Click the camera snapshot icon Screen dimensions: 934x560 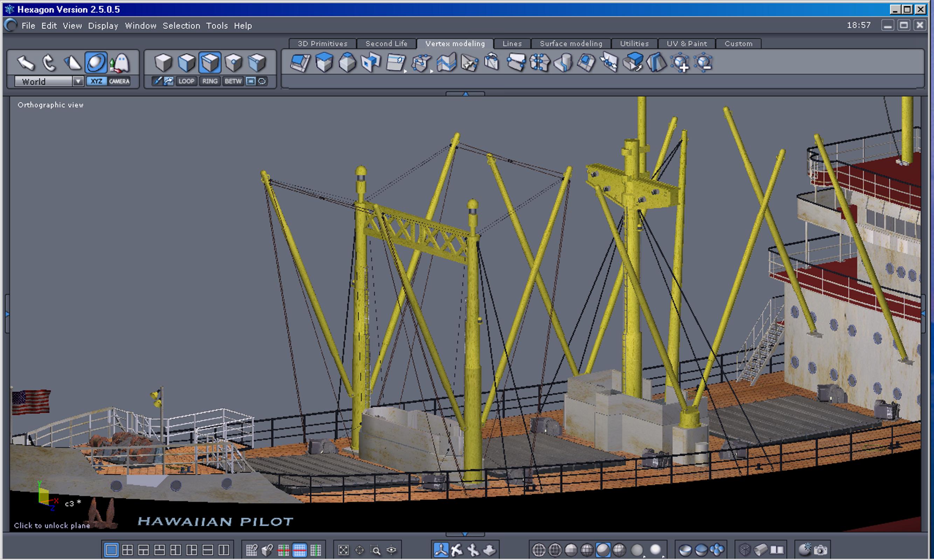(x=821, y=550)
